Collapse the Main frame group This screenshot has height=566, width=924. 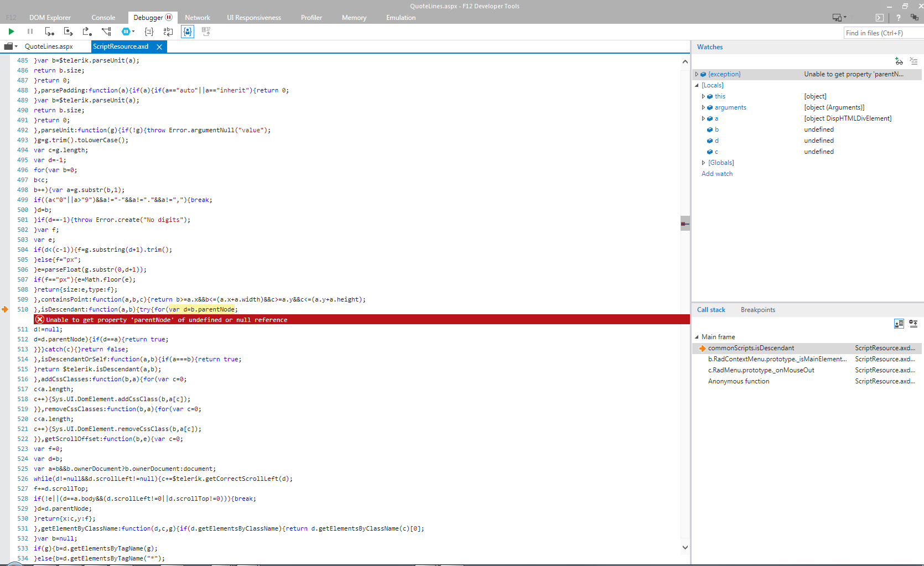point(697,337)
